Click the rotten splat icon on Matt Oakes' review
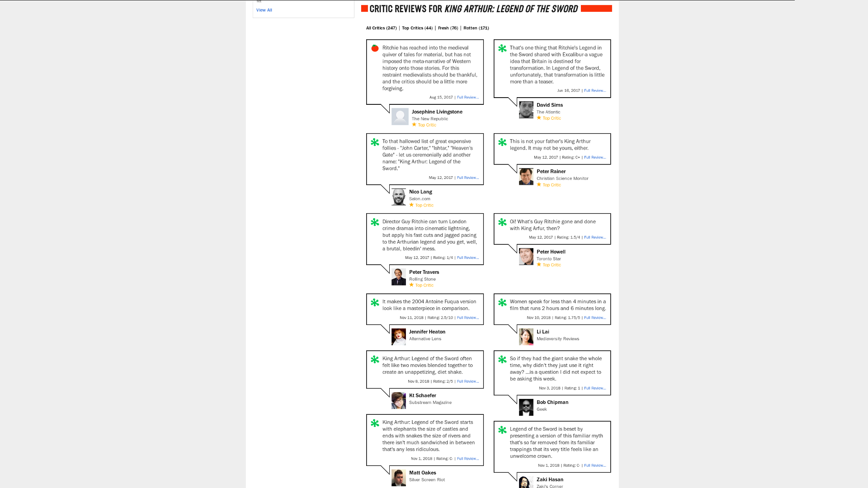 tap(375, 423)
